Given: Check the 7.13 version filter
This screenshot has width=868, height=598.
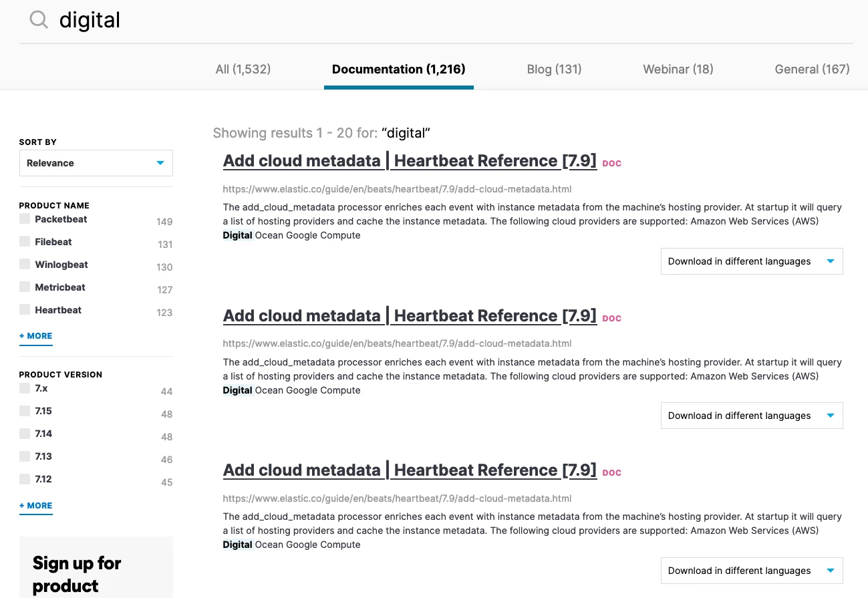Looking at the screenshot, I should (x=25, y=456).
